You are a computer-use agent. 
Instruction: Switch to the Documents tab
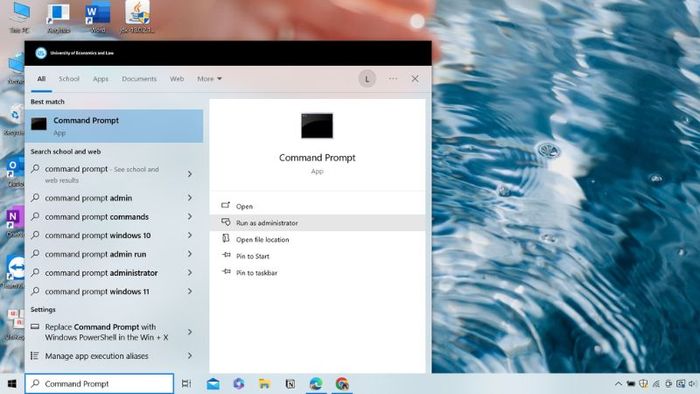pyautogui.click(x=139, y=79)
